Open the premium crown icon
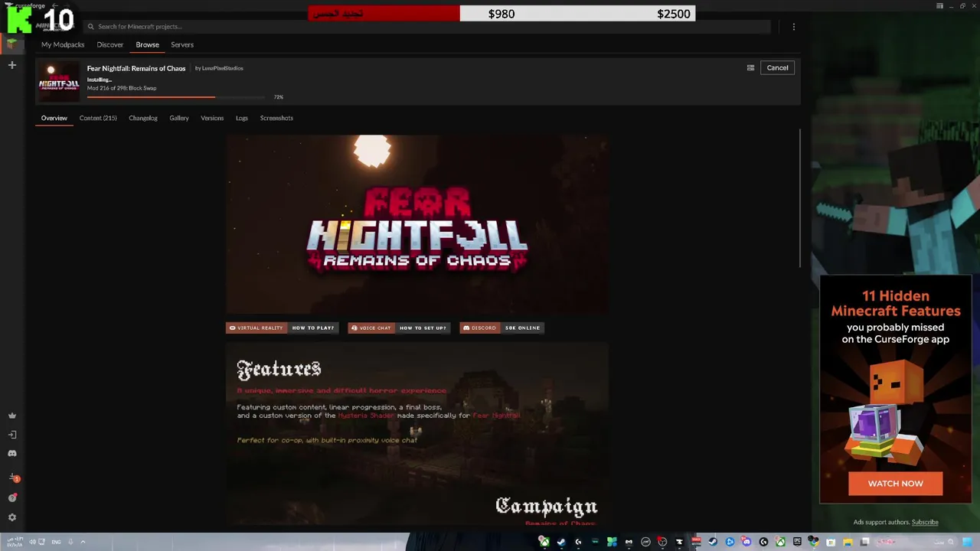Screen dimensions: 980x551 click(x=11, y=416)
